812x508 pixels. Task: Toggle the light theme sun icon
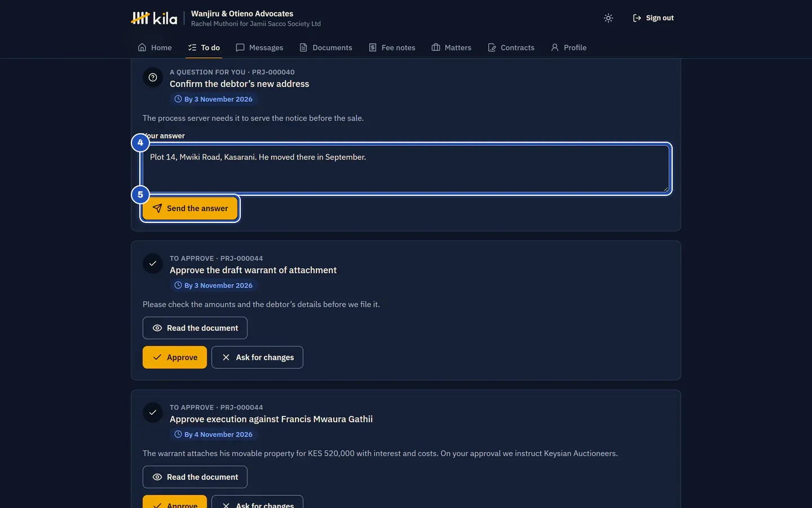pos(608,18)
